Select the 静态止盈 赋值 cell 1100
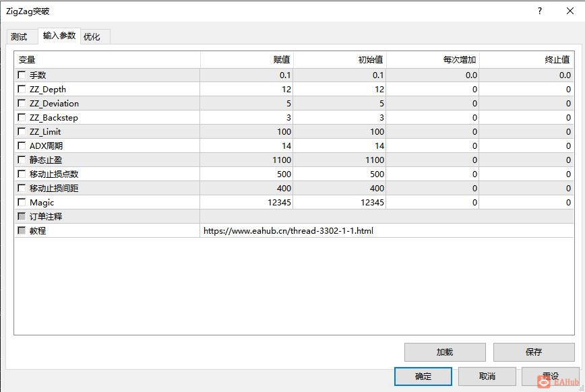This screenshot has width=585, height=392. pyautogui.click(x=247, y=160)
